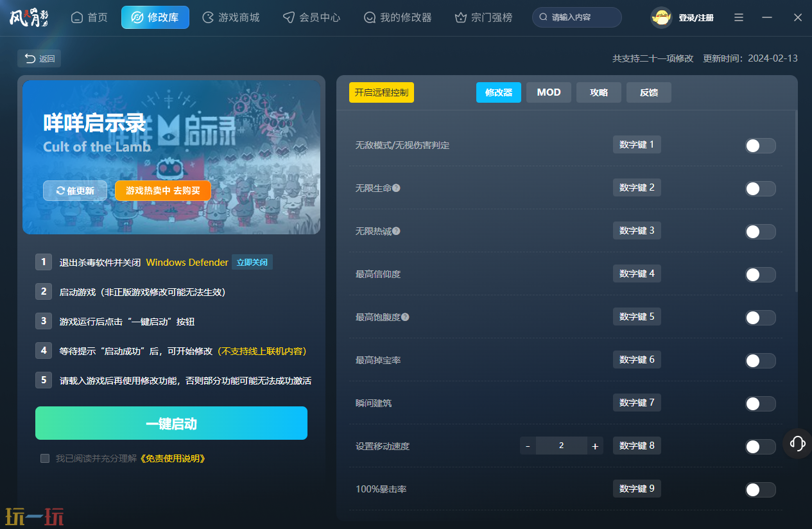Enable 最高信仰度 switch
This screenshot has height=529, width=812.
(x=761, y=275)
